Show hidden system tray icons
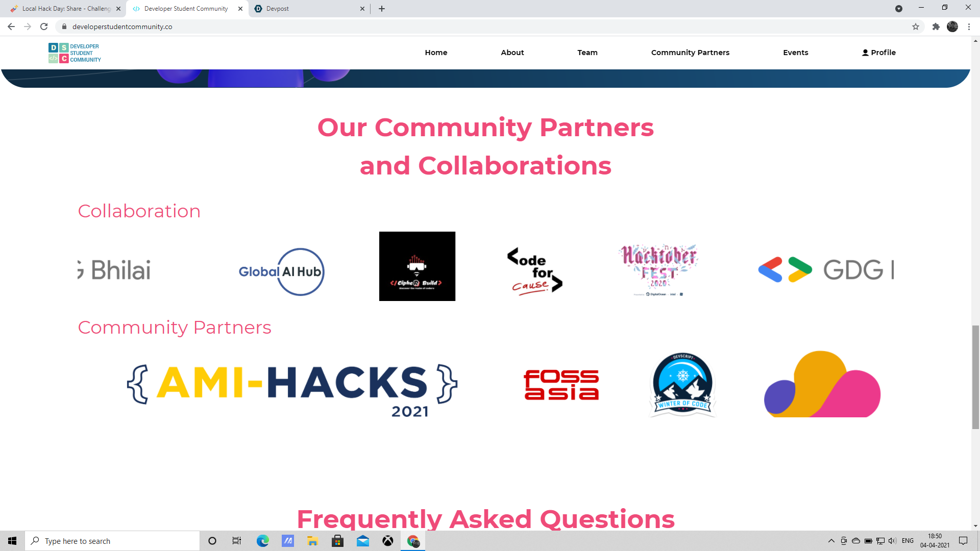 [831, 541]
